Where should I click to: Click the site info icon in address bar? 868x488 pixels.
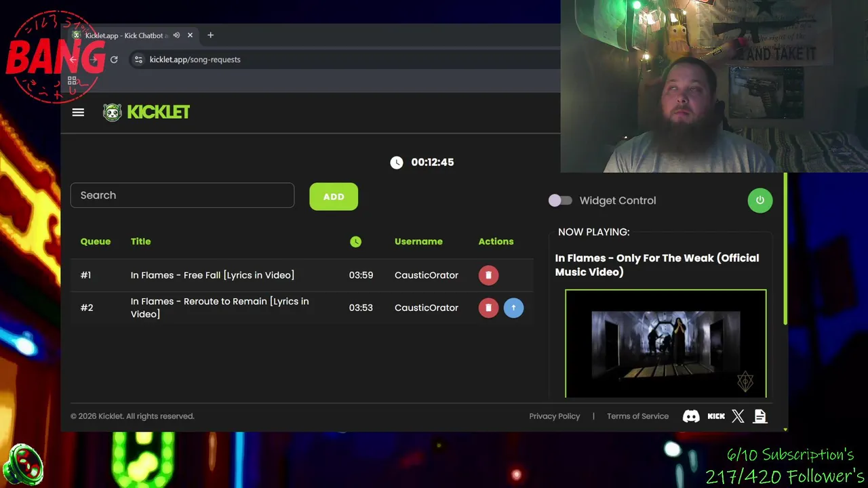click(x=138, y=60)
